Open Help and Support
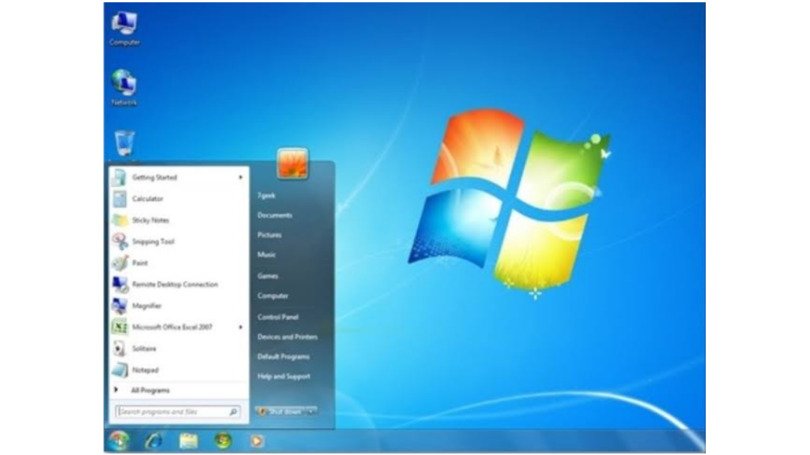The width and height of the screenshot is (810, 455). tap(284, 376)
